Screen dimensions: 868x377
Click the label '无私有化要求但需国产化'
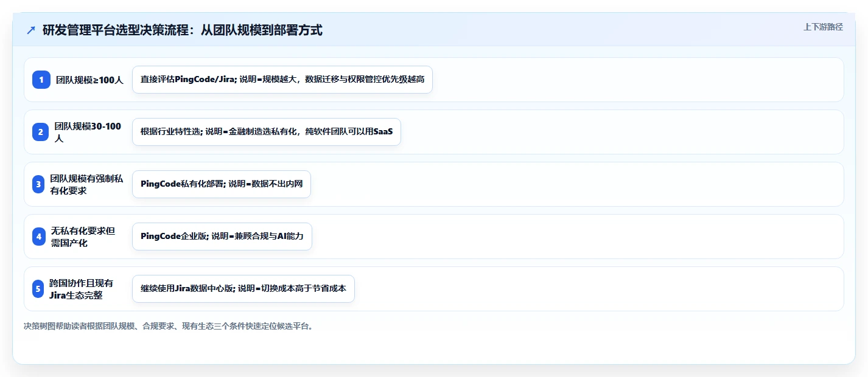83,237
